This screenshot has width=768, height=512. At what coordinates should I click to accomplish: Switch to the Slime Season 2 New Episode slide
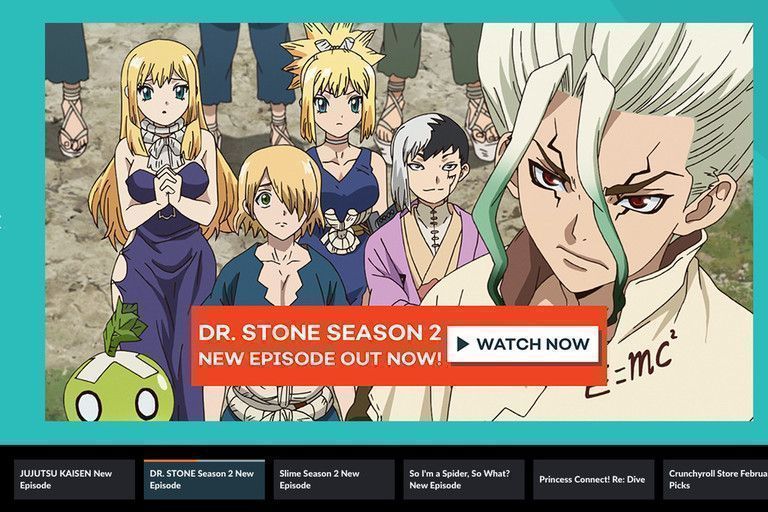pos(334,479)
